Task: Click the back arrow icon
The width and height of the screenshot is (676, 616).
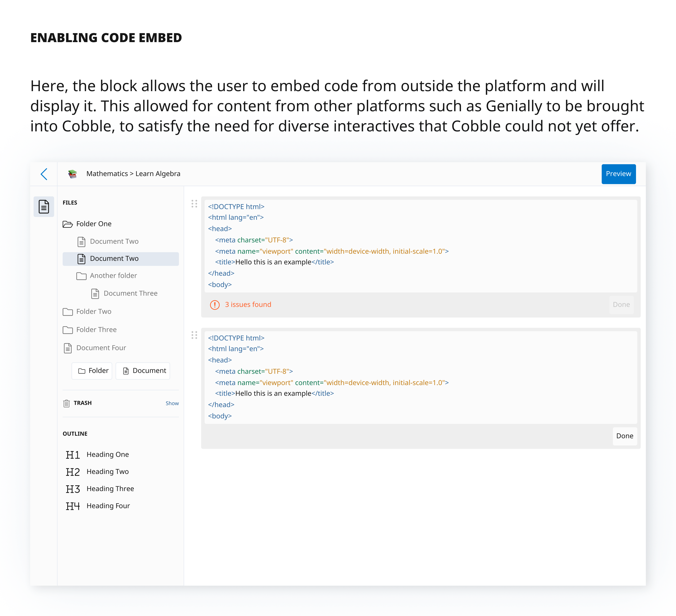Action: (x=44, y=174)
